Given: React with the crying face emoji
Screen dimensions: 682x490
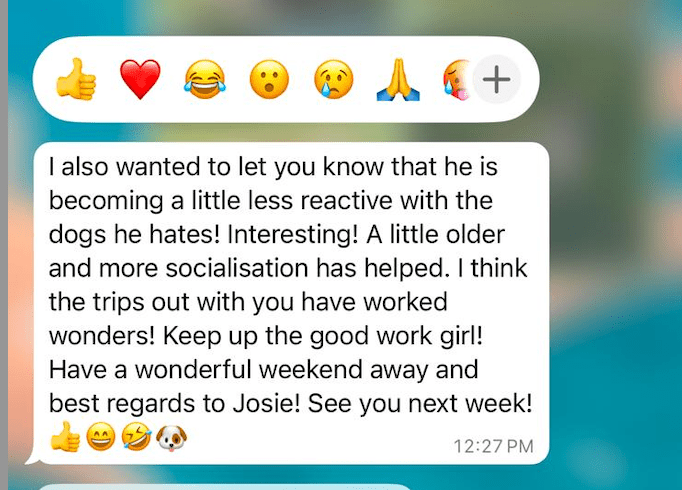Looking at the screenshot, I should point(334,79).
